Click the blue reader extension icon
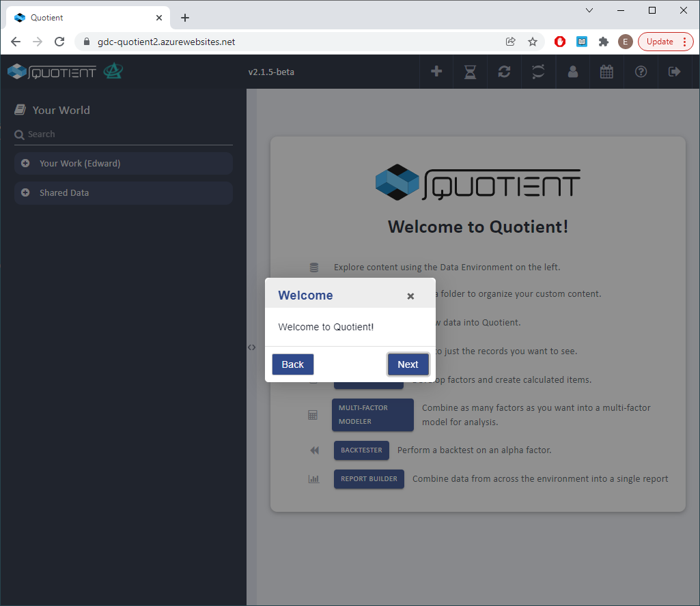The height and width of the screenshot is (606, 700). [582, 42]
